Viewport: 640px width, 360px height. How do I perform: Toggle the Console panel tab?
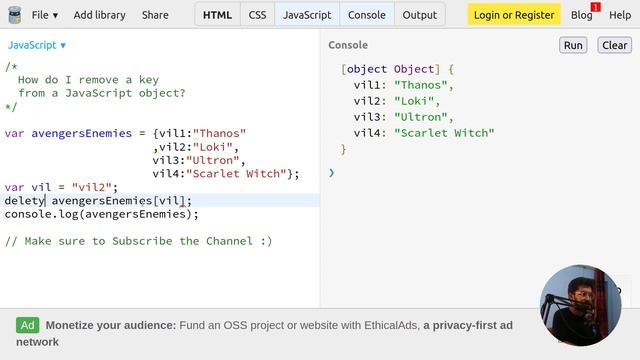point(367,15)
